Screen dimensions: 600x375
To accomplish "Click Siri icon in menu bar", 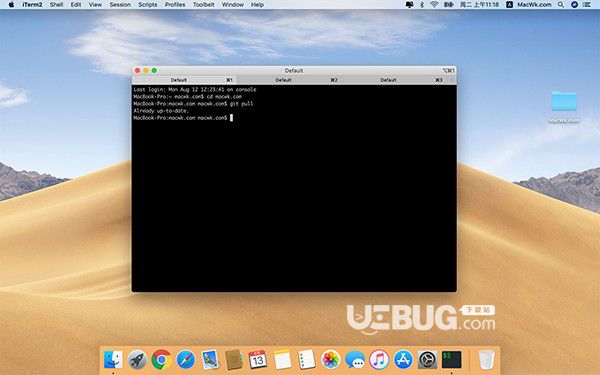I will (574, 5).
